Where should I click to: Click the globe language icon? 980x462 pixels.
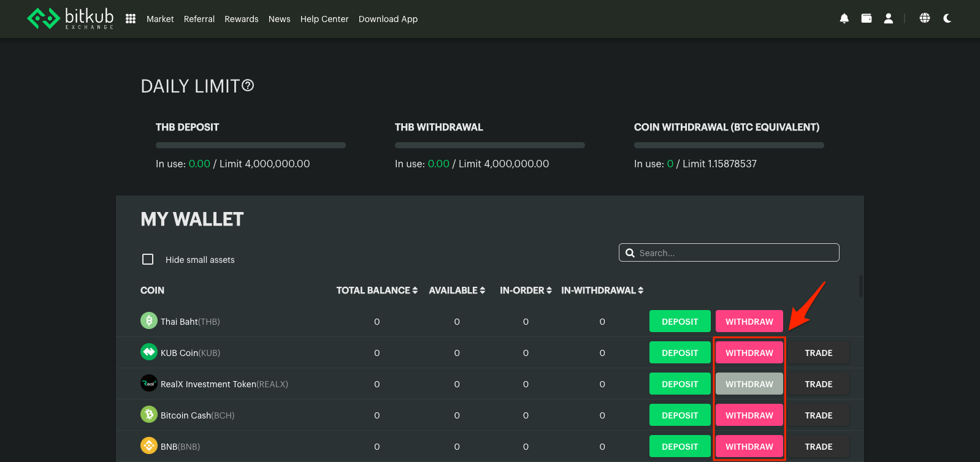pos(925,18)
